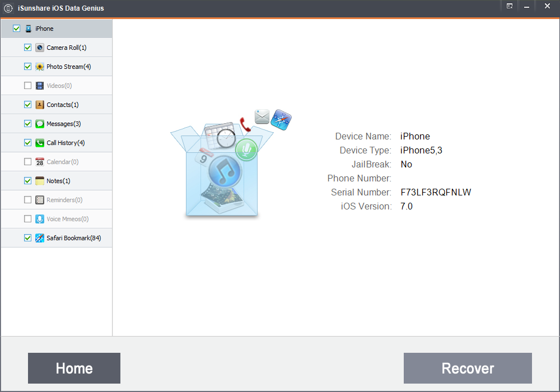Check the Calendar checkbox
Image resolution: width=560 pixels, height=392 pixels.
[27, 162]
